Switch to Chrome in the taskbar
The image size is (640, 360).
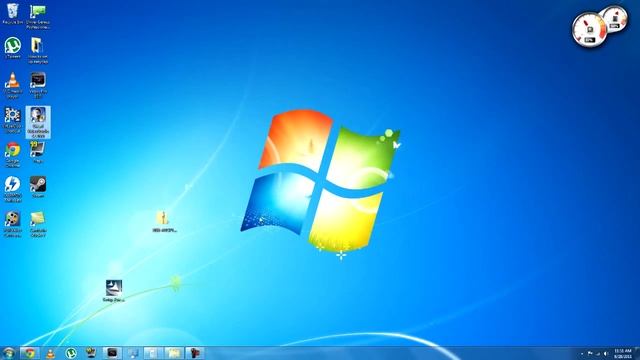pyautogui.click(x=29, y=353)
